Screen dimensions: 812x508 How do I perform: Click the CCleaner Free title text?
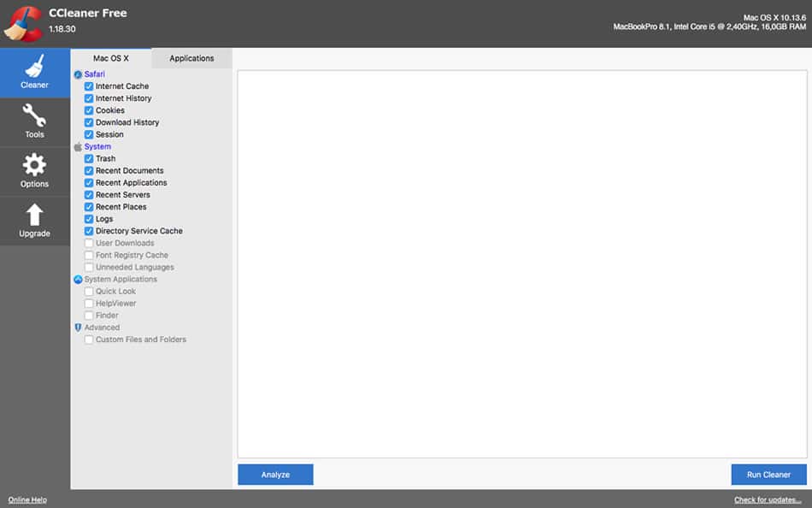click(88, 13)
